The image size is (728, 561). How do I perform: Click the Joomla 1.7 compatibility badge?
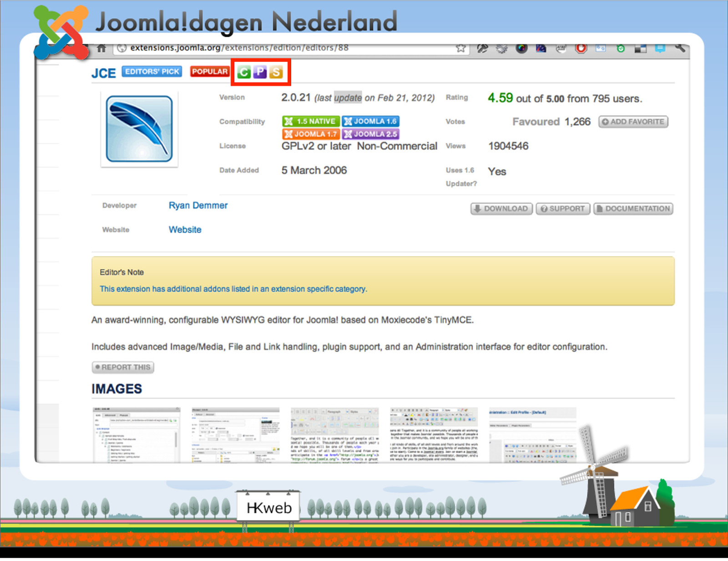point(311,134)
